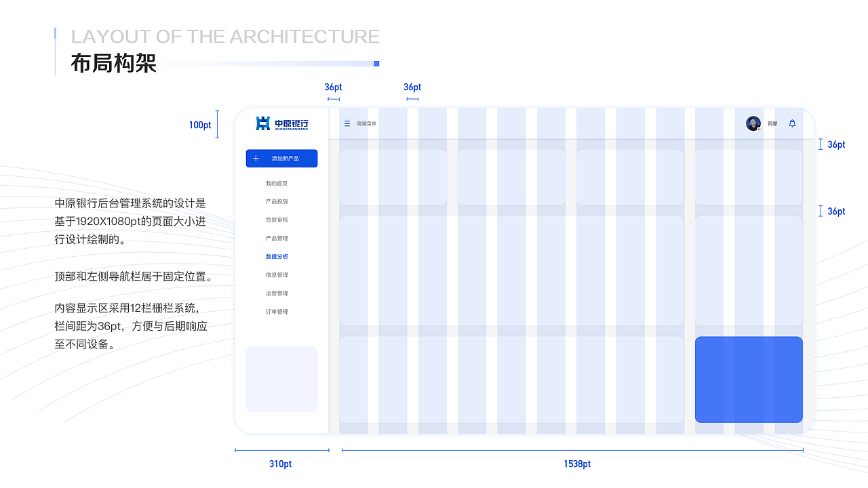This screenshot has height=488, width=868.
Task: Go to 贷款审核 in sidebar
Action: pyautogui.click(x=277, y=220)
